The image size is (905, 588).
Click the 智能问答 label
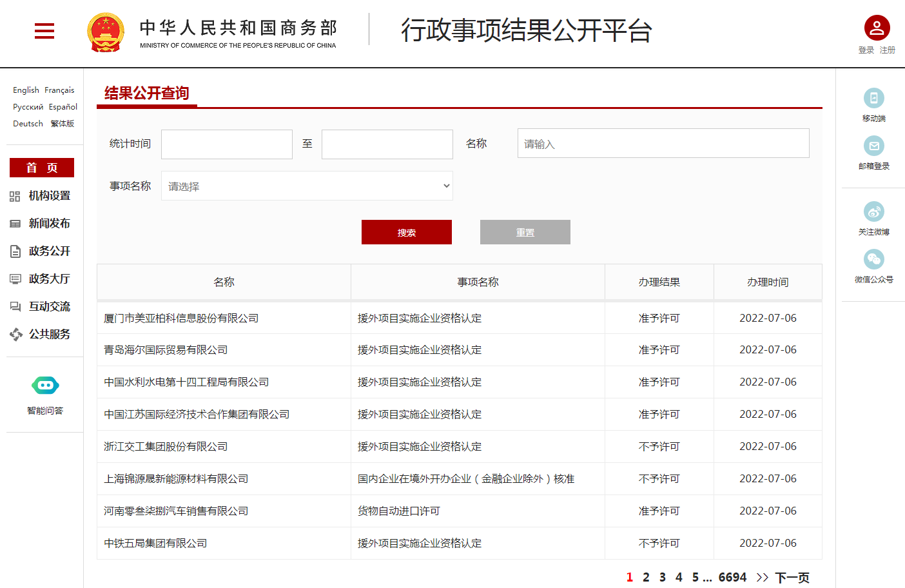click(x=45, y=411)
